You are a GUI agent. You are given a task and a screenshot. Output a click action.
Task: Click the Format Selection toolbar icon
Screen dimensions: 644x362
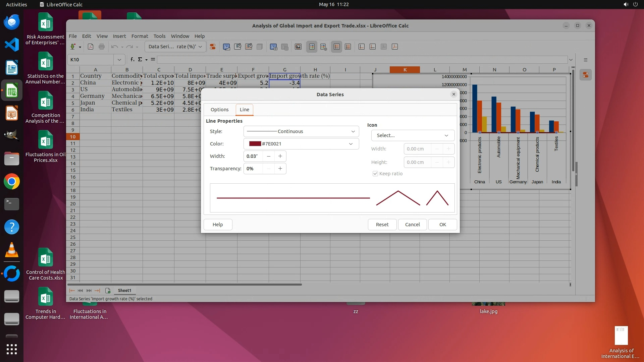(213, 47)
